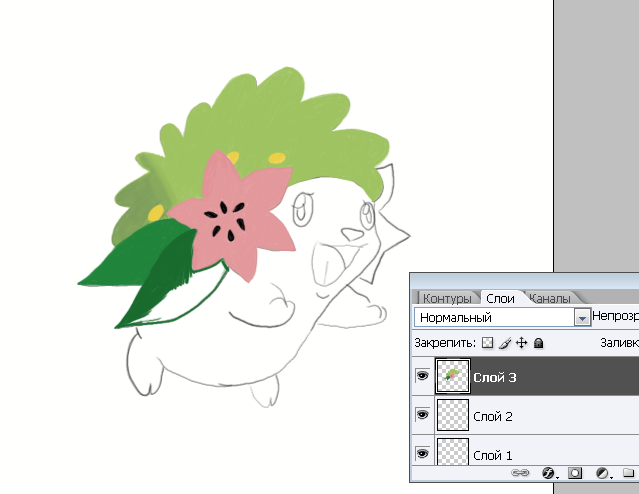639x494 pixels.
Task: Open the layer style fx menu
Action: click(x=549, y=473)
